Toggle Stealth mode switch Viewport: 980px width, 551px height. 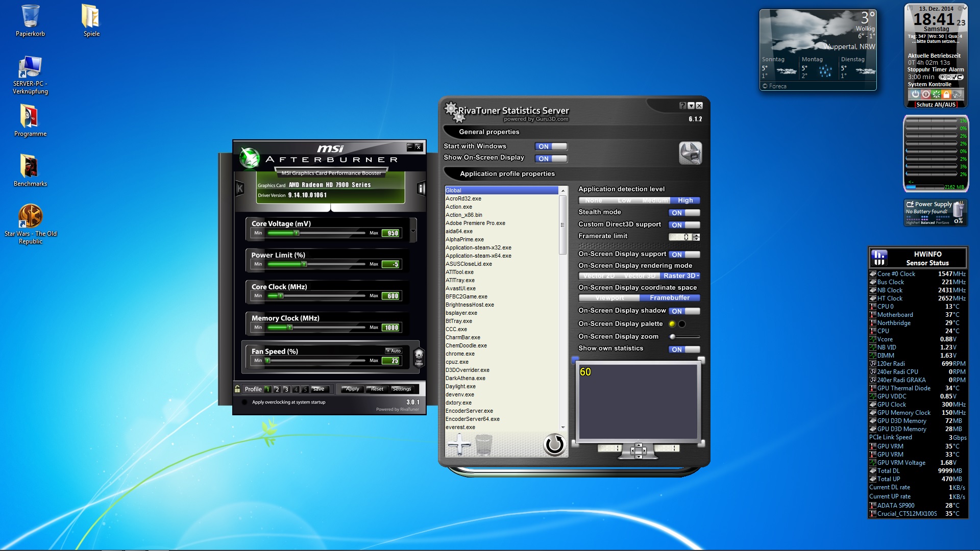(684, 213)
